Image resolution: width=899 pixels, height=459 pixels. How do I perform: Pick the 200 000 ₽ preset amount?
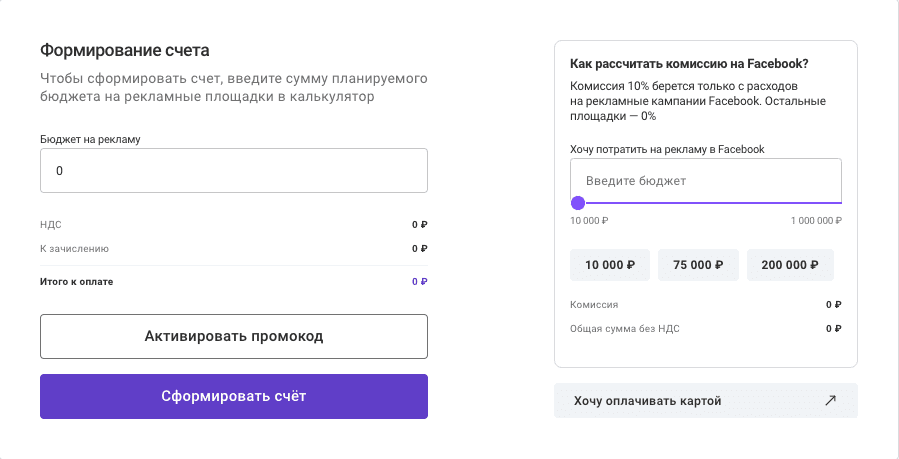pyautogui.click(x=790, y=265)
